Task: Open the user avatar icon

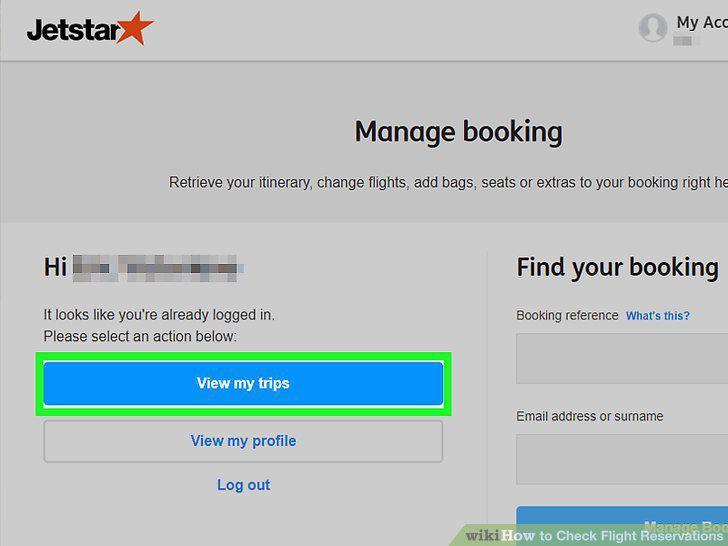Action: pos(653,27)
